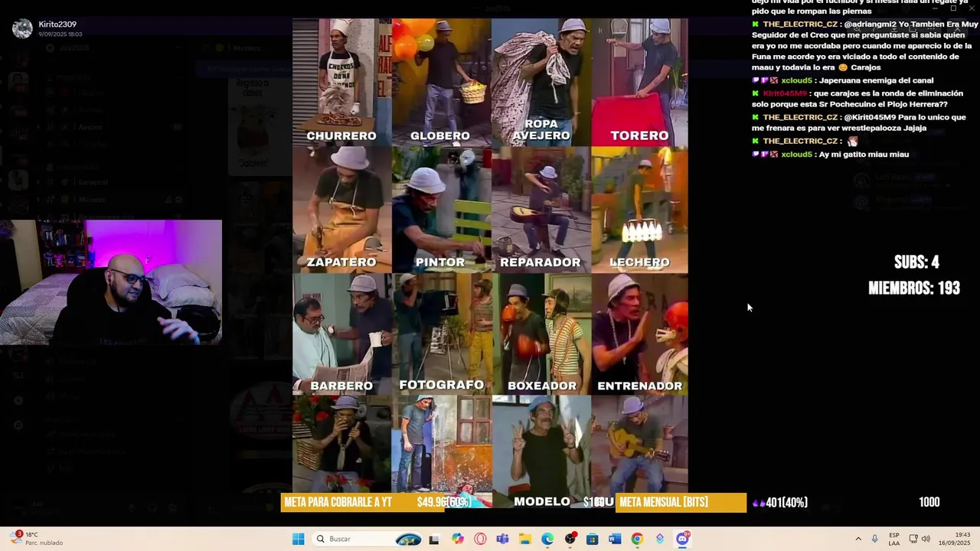Click the chat message 'Ay mi gatito miau miau'
Image resolution: width=980 pixels, height=551 pixels.
[864, 155]
